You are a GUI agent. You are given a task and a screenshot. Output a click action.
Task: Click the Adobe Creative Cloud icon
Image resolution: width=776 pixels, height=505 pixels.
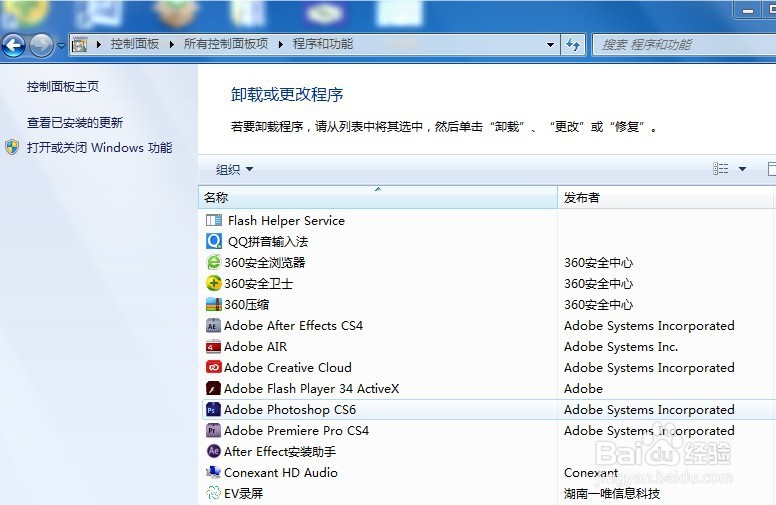213,367
